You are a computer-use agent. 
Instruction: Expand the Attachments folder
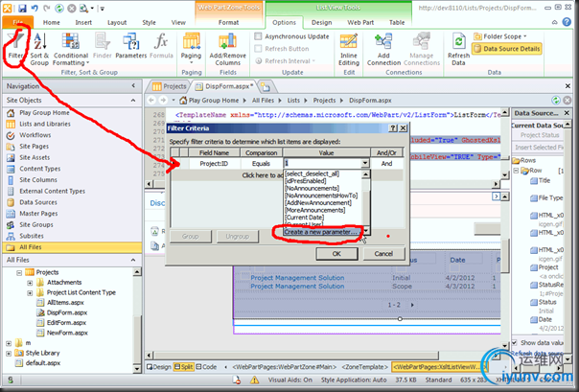[30, 283]
